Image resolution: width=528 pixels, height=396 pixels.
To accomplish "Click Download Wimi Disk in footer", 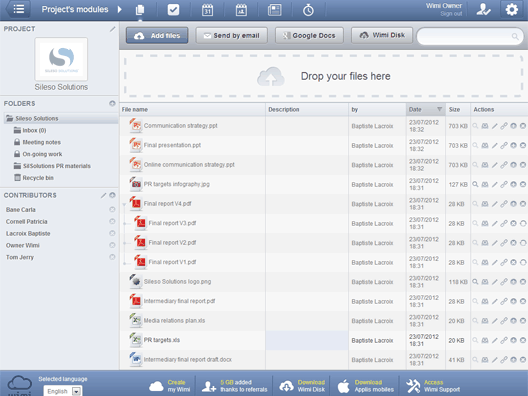I will pyautogui.click(x=302, y=386).
